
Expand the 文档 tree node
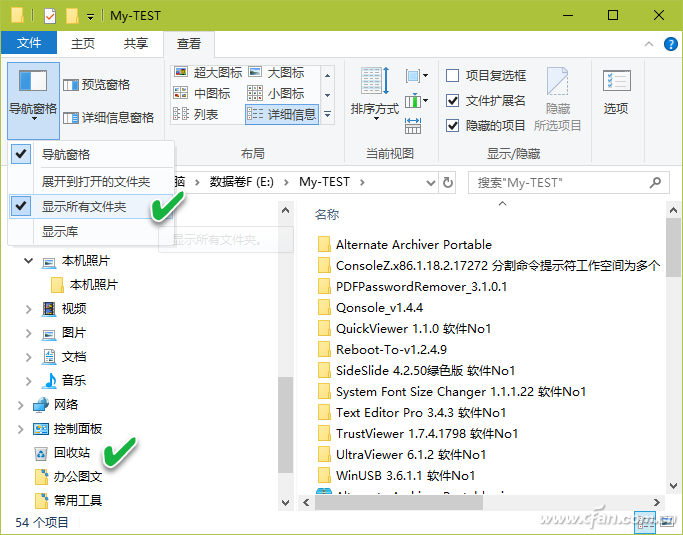pyautogui.click(x=28, y=358)
